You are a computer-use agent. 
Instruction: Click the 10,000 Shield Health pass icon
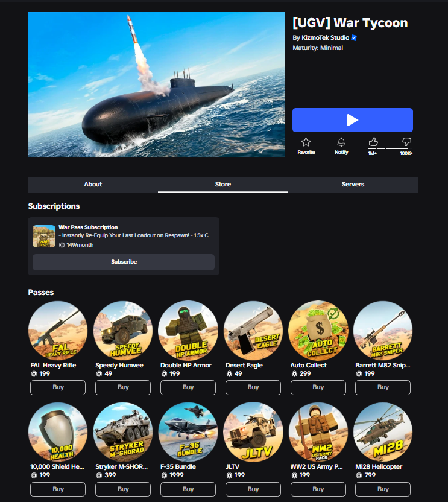[58, 432]
